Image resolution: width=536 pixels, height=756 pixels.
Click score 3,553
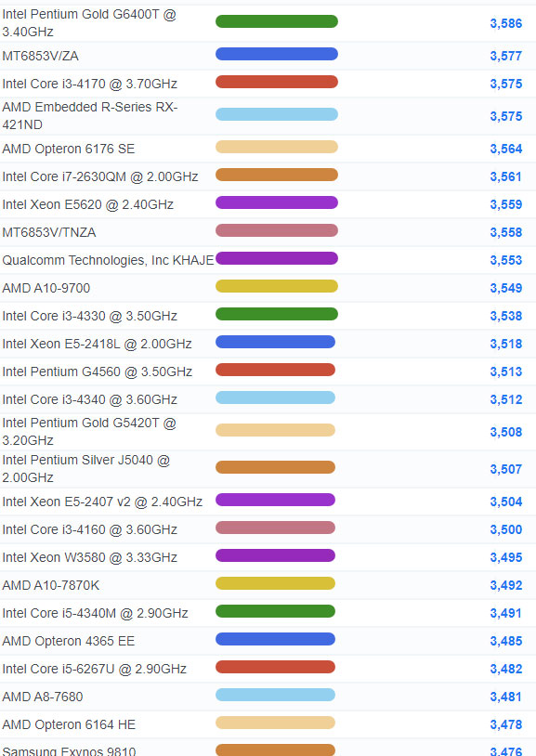point(506,260)
